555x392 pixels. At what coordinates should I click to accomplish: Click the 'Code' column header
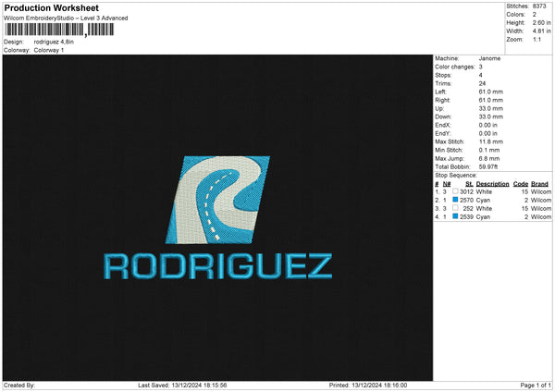(x=521, y=184)
